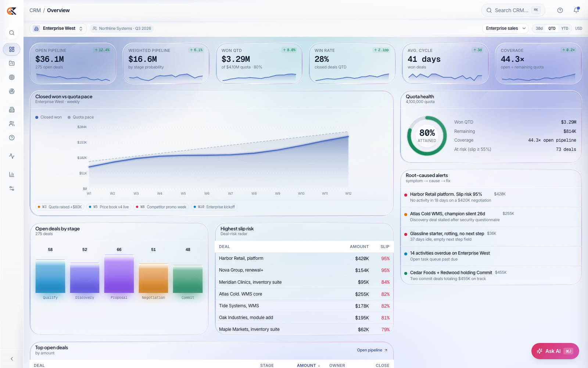
Task: Open the Nova Group, renewal+ deal row
Action: [x=304, y=270]
